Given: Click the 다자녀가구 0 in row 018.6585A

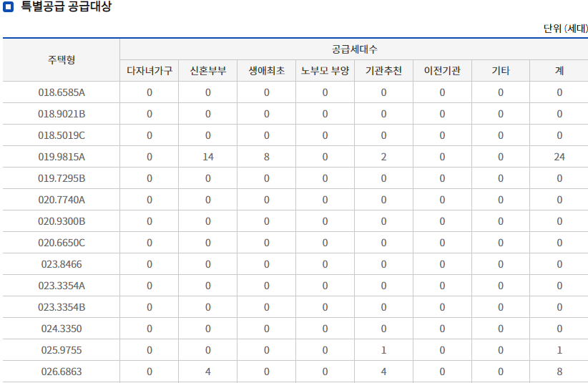Looking at the screenshot, I should (x=150, y=92).
